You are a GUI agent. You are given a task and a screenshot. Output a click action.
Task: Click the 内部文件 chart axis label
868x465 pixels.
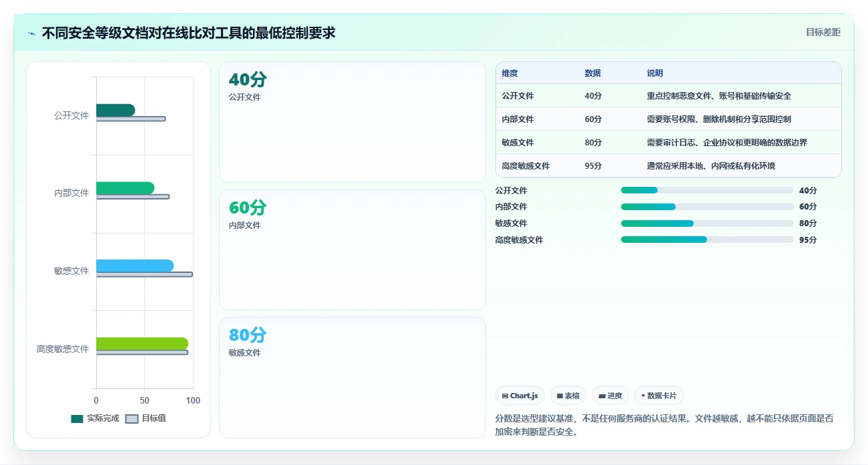[x=71, y=193]
